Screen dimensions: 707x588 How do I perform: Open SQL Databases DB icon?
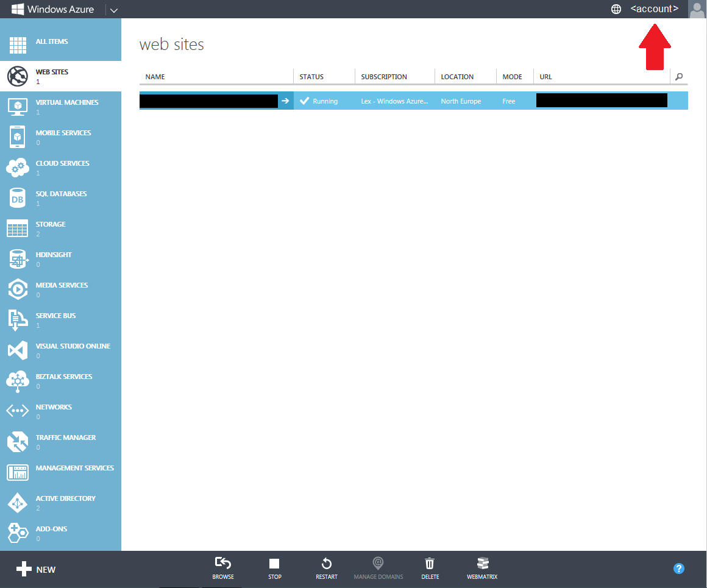pos(18,199)
